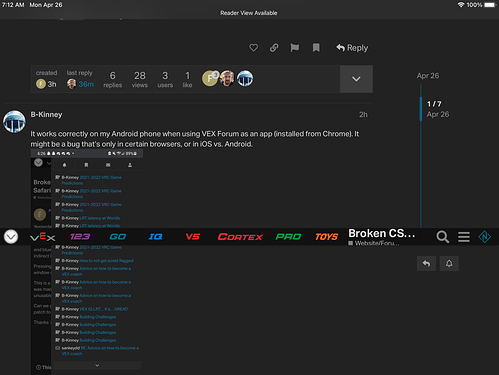Flag this post with flag icon
Viewport: 499px width, 375px height.
click(295, 48)
